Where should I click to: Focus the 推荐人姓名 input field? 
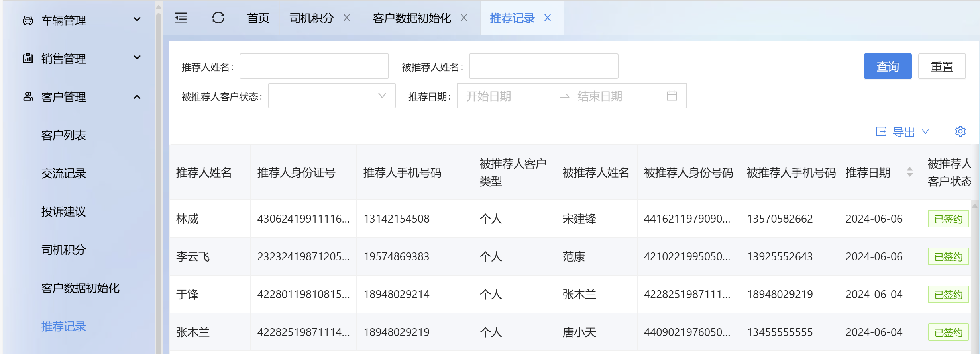pos(314,66)
